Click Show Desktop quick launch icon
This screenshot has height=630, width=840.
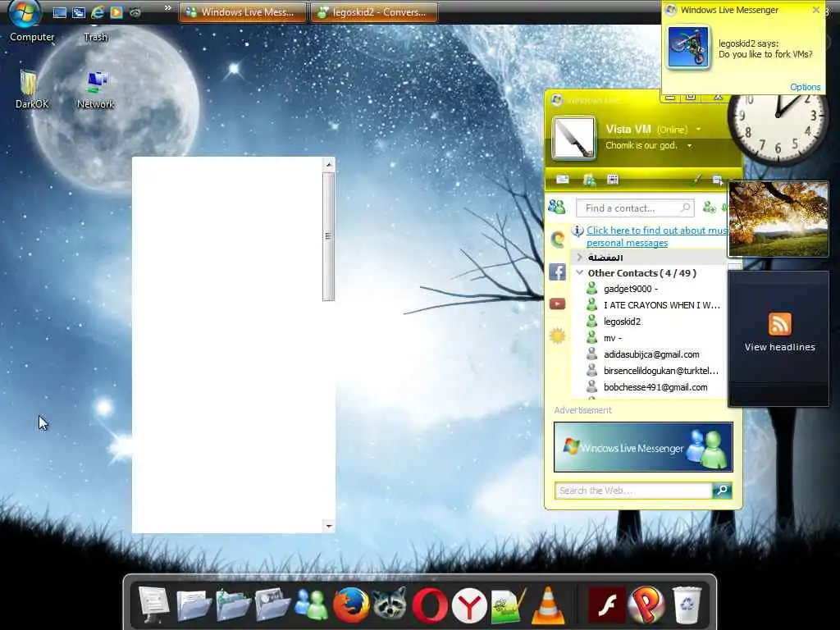tap(59, 12)
